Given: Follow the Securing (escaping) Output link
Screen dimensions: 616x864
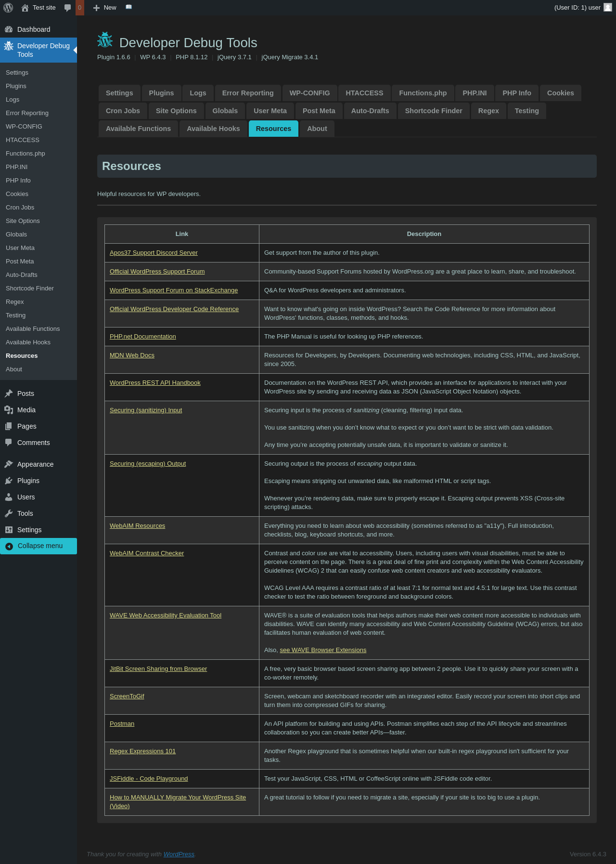Looking at the screenshot, I should point(148,464).
